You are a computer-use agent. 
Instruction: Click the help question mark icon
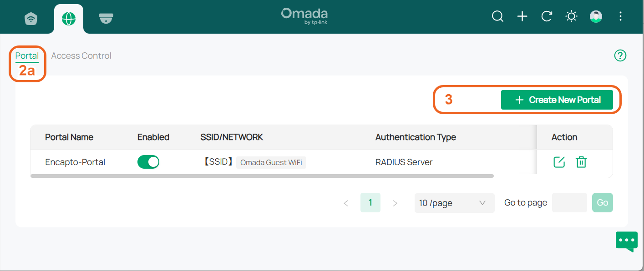pos(620,55)
